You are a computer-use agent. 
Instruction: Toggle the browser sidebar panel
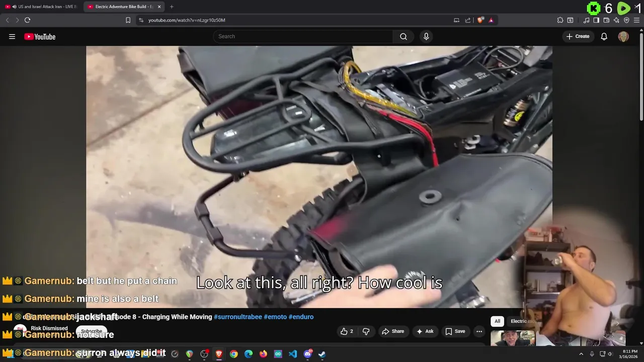click(x=596, y=20)
